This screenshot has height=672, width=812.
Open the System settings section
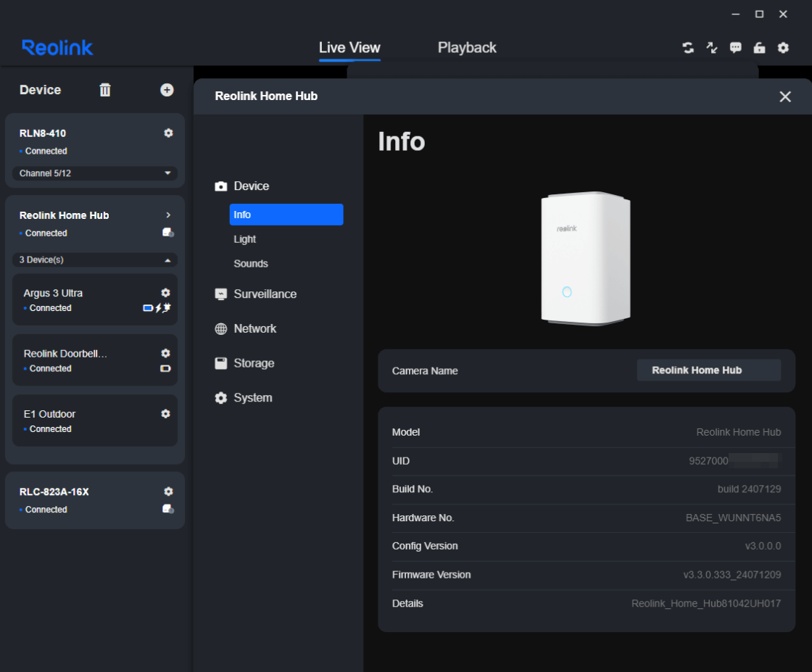coord(253,397)
